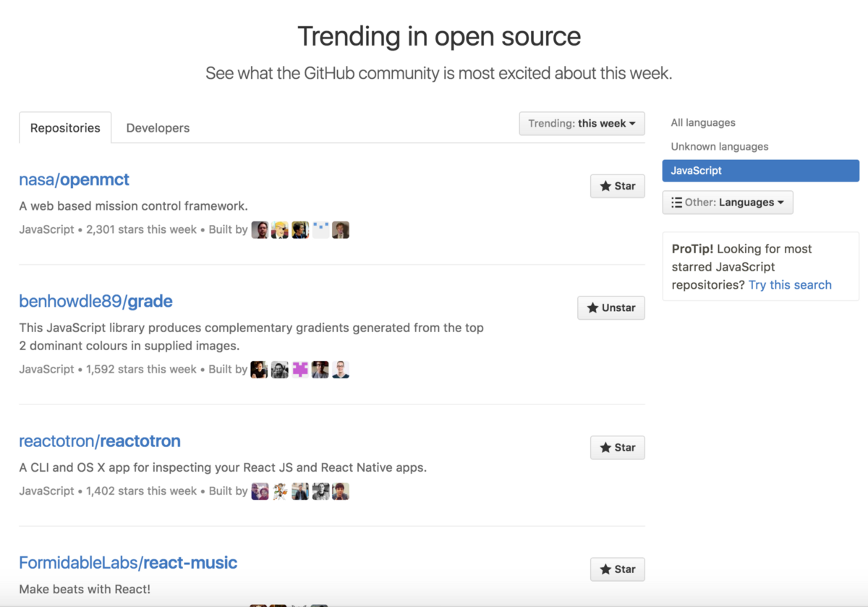Screen dimensions: 868x607
Task: Click the pixelated identicon avatar on openmct
Action: tap(320, 230)
